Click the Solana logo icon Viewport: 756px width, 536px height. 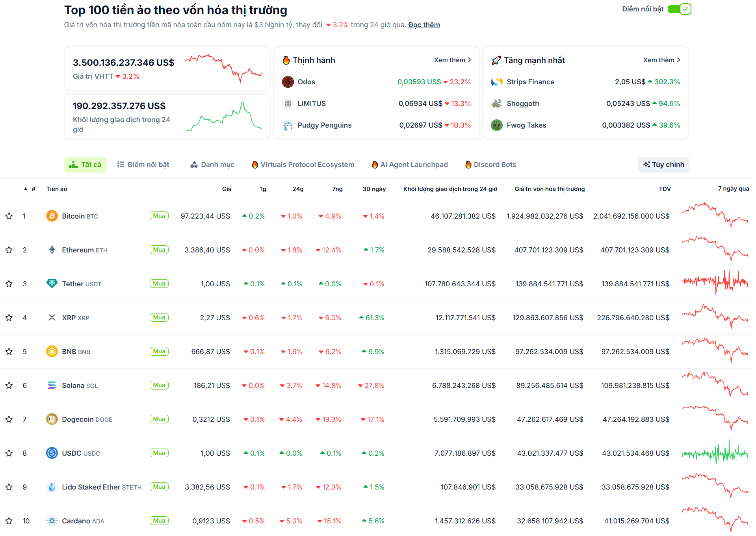tap(52, 385)
